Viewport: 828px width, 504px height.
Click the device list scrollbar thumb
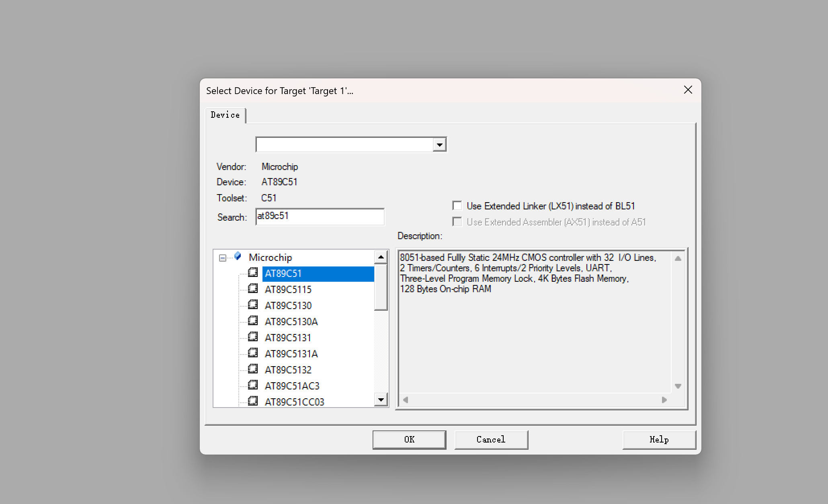point(381,287)
